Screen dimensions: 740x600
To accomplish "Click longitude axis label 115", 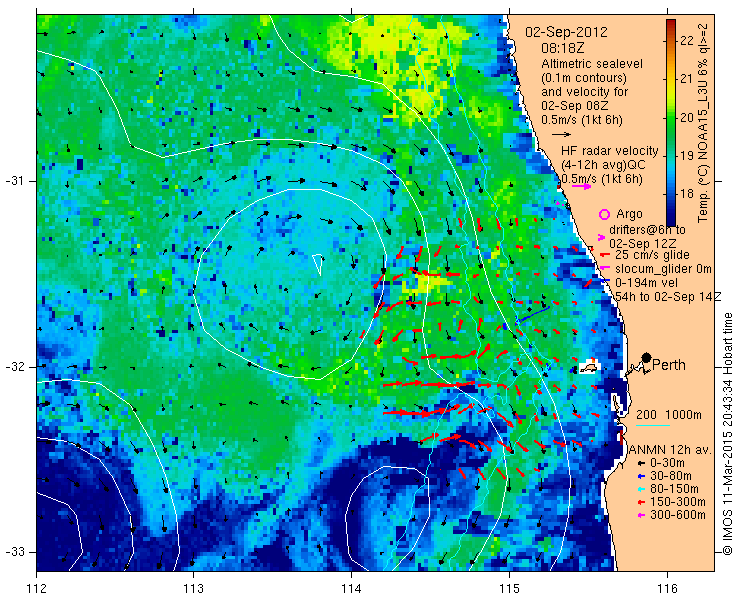I will click(509, 589).
